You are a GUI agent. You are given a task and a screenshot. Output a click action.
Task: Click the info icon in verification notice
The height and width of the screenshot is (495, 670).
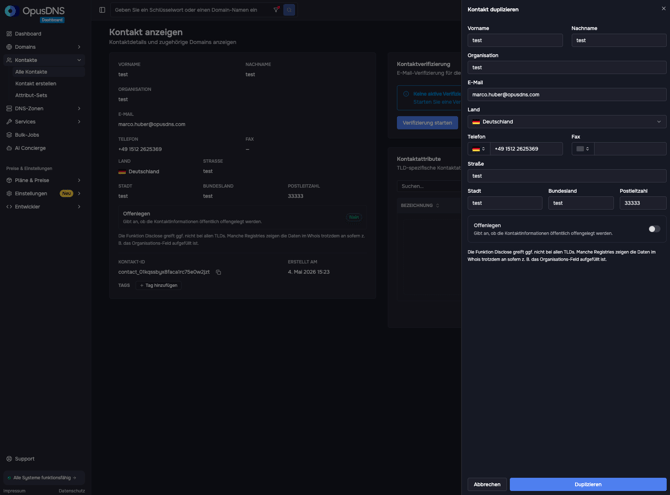pos(406,94)
